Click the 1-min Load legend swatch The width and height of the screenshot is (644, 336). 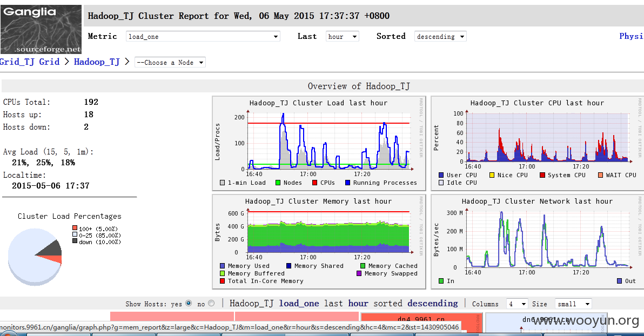222,183
